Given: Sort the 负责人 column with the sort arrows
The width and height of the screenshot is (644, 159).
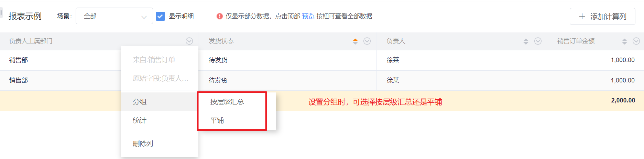Looking at the screenshot, I should tap(526, 41).
